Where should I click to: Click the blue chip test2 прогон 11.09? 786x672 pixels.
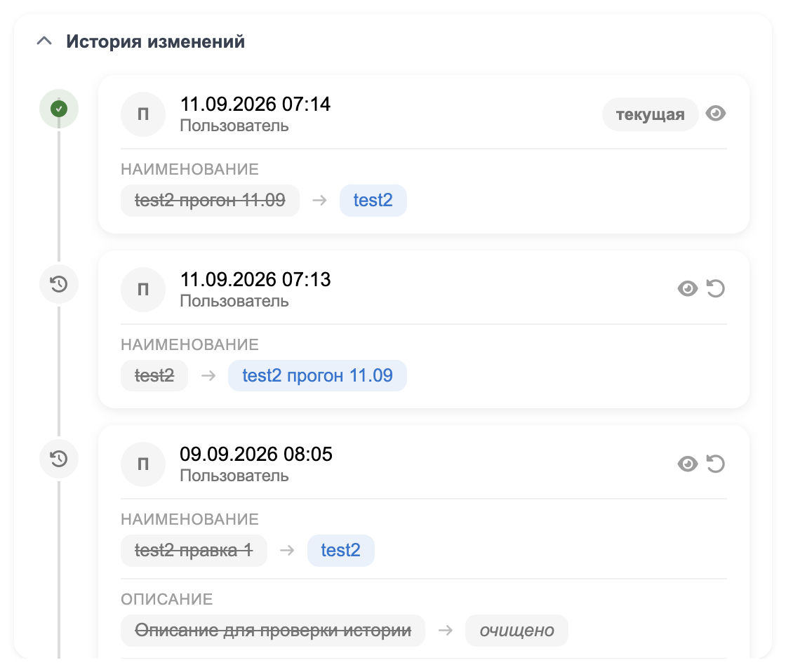point(317,375)
